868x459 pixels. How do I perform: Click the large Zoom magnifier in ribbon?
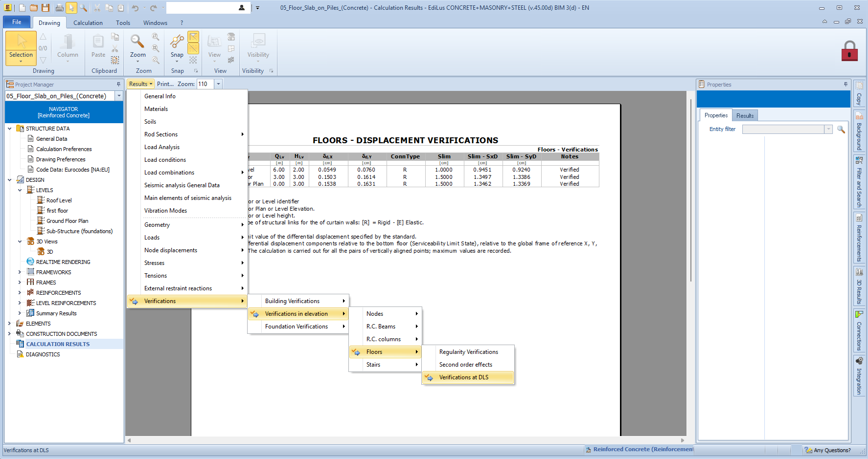(x=137, y=42)
